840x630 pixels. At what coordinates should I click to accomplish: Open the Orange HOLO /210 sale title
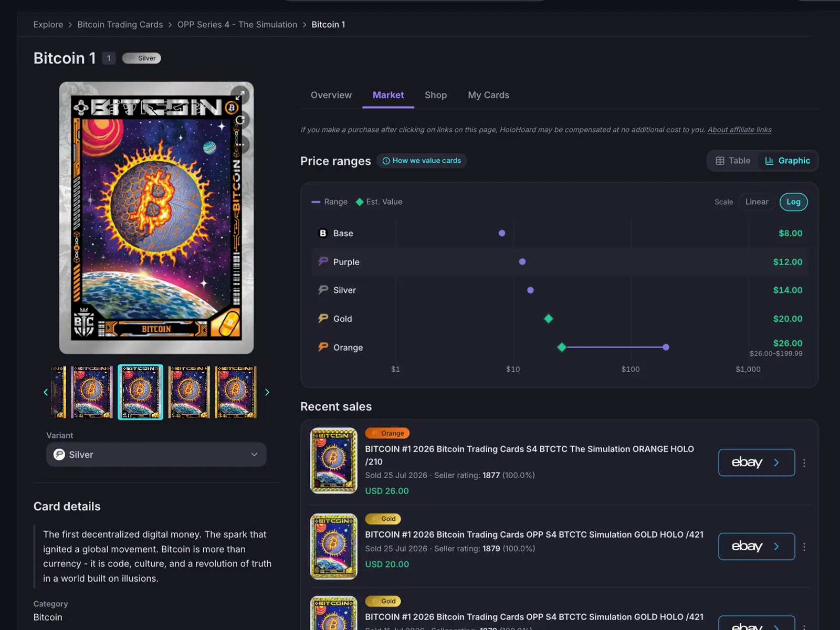(530, 455)
